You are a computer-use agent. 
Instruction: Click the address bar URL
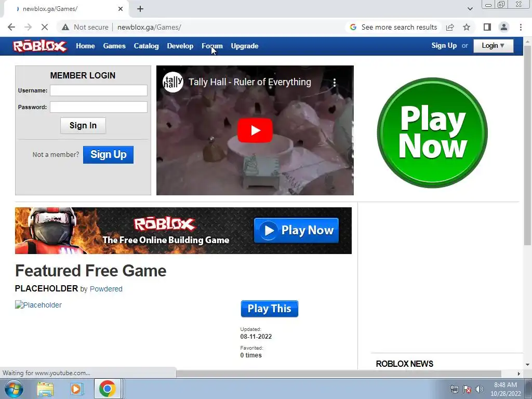point(149,27)
